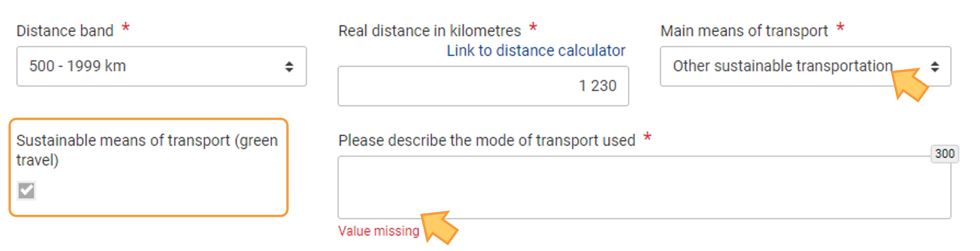Click the Real distance field showing 1 230
This screenshot has height=251, width=980.
click(483, 86)
